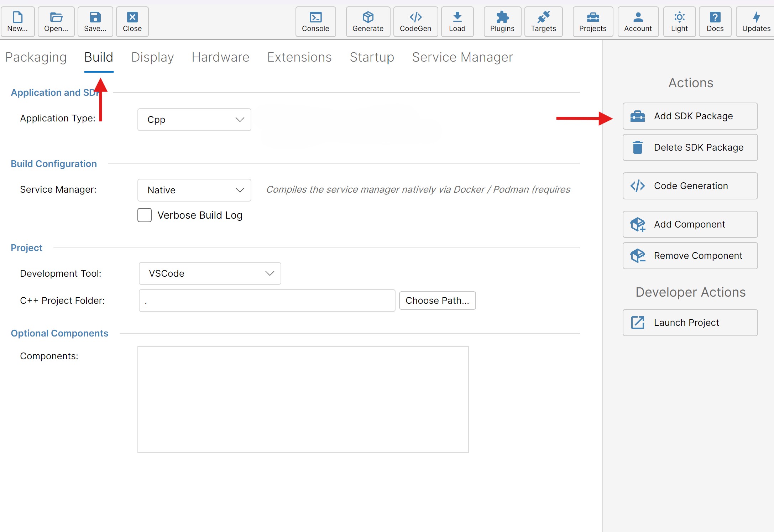Select the Build tab
Screen dimensions: 774x532
[99, 57]
